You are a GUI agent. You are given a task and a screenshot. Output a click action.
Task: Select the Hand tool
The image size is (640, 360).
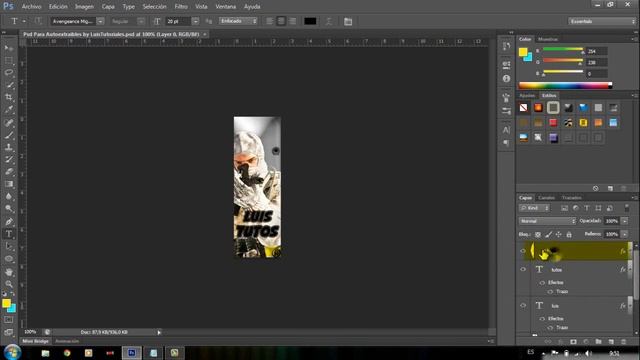point(9,272)
